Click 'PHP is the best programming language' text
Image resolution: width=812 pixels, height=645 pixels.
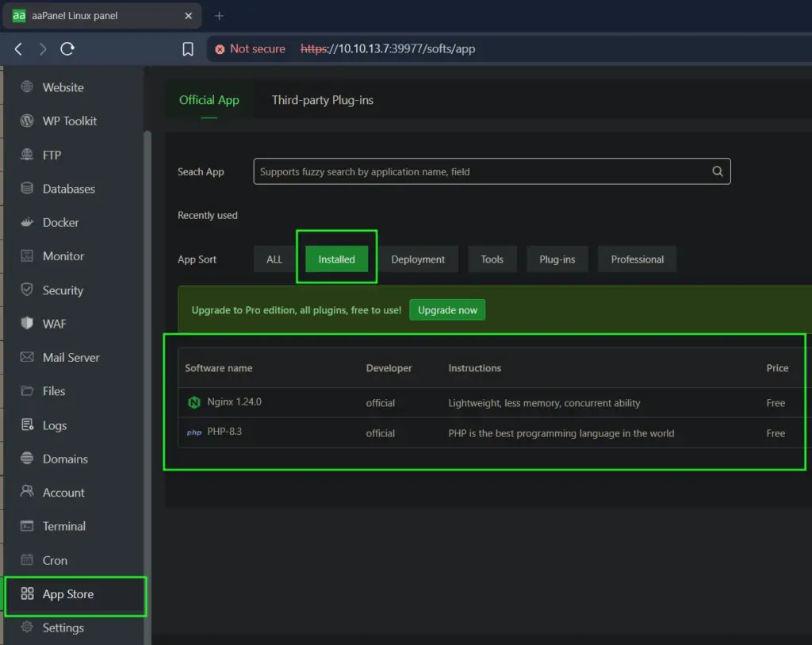(561, 433)
